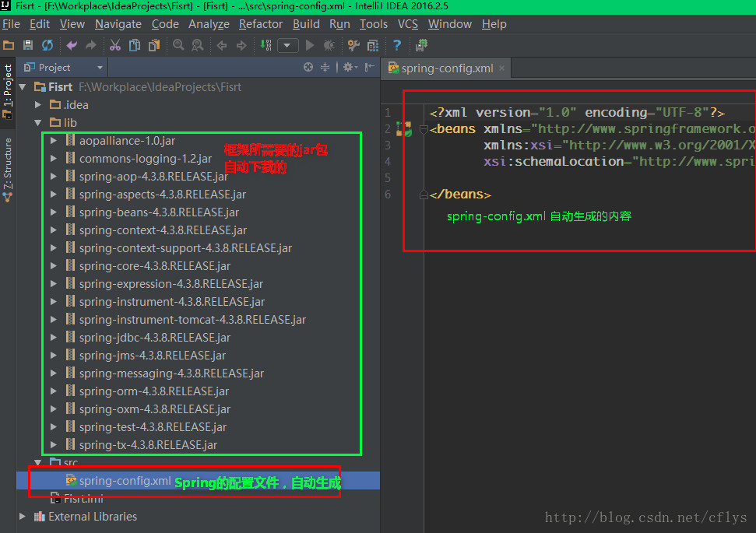Open the Edit menu
756x533 pixels.
(x=40, y=24)
